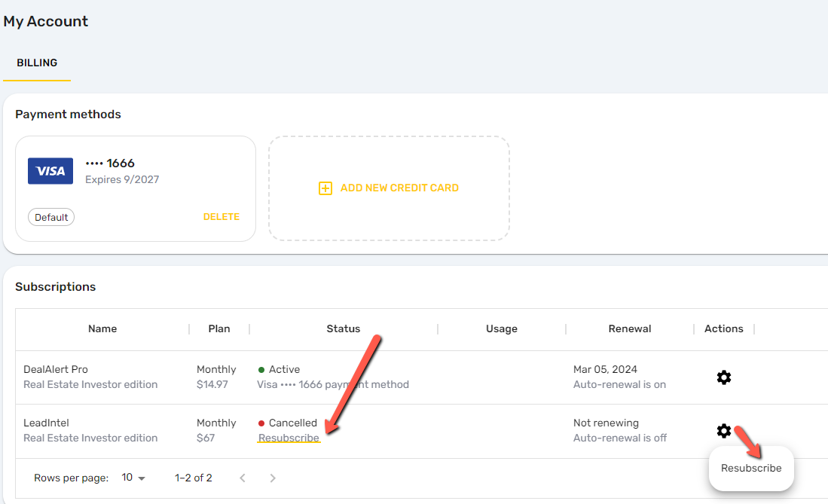Click the Visa card logo

click(x=50, y=171)
